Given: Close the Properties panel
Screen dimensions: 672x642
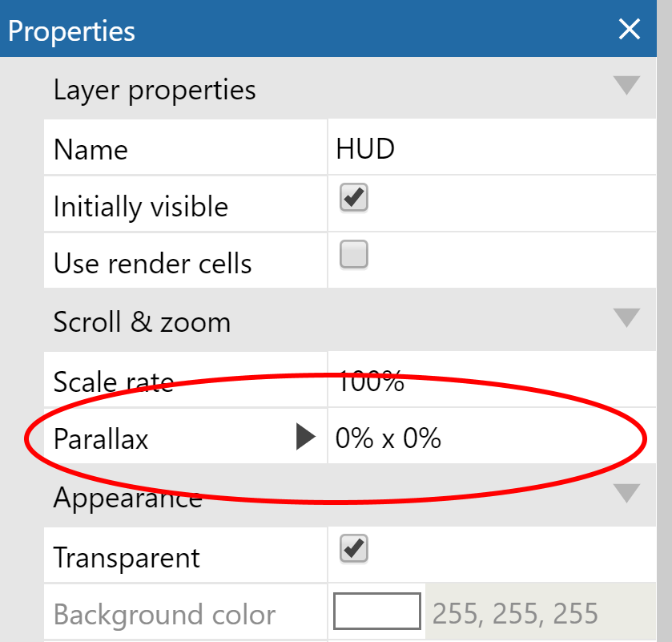Looking at the screenshot, I should click(x=630, y=30).
